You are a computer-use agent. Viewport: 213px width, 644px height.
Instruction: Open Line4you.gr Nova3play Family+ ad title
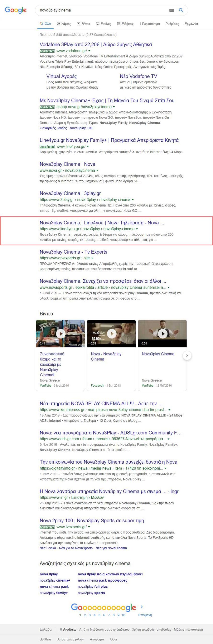coord(109,140)
